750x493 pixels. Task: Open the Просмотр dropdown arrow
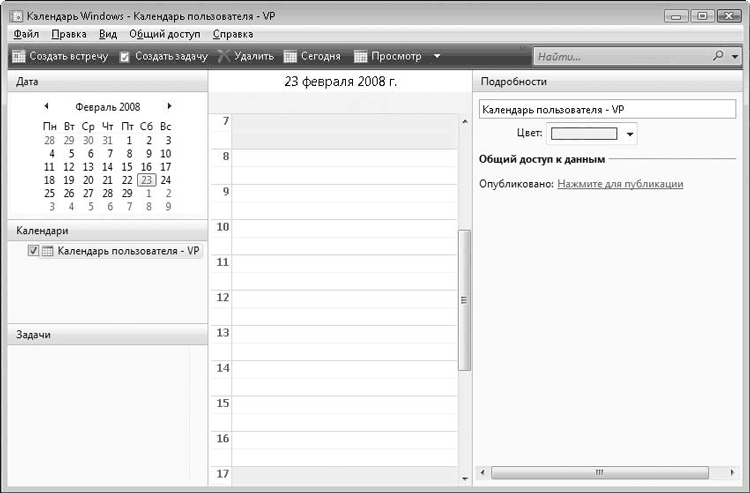437,56
